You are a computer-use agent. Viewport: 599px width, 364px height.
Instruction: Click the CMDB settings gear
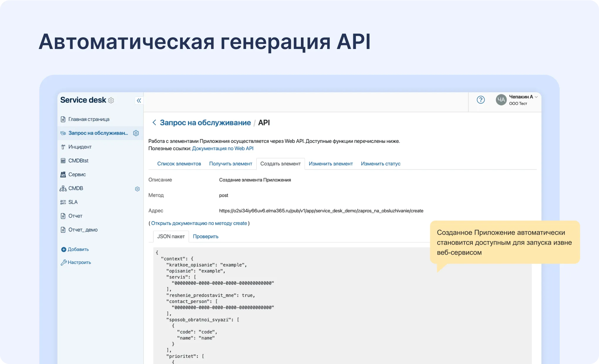click(x=137, y=189)
